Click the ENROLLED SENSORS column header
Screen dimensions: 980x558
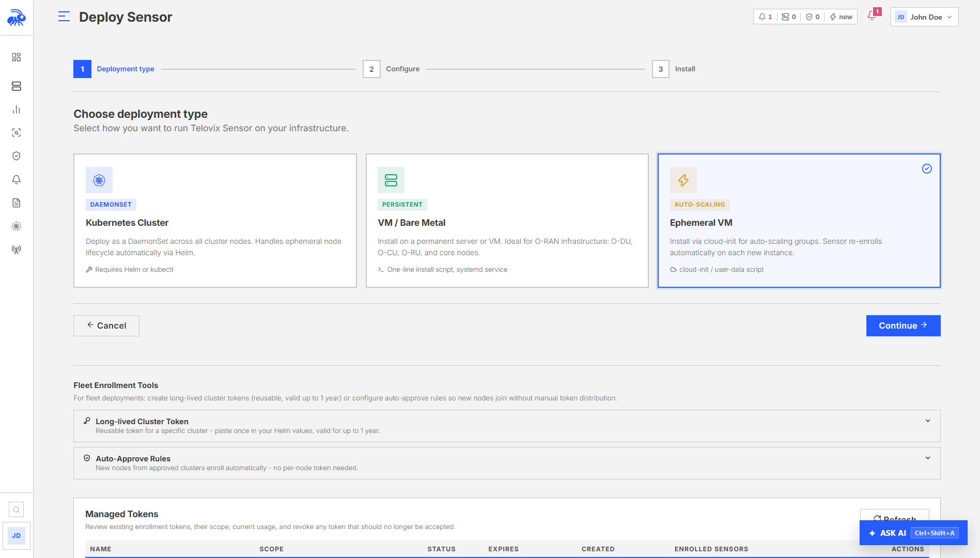coord(711,549)
